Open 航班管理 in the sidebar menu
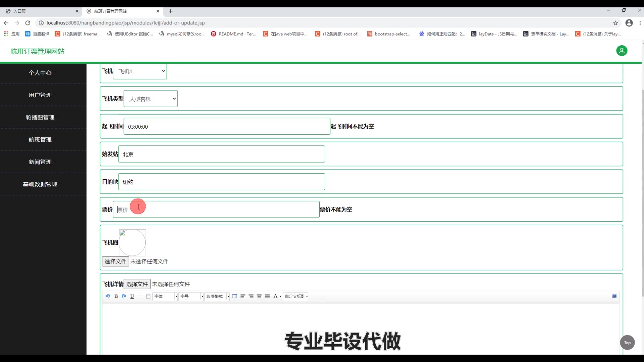644x362 pixels. coord(40,140)
